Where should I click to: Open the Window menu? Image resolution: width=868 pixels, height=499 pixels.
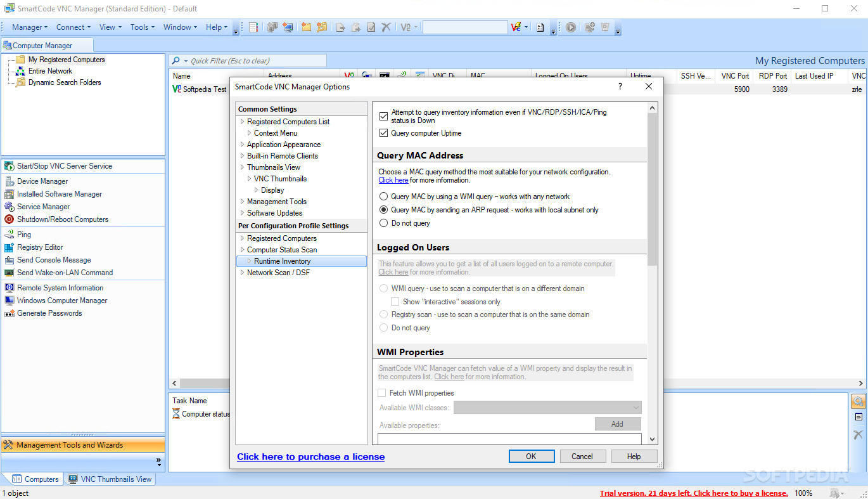tap(181, 27)
